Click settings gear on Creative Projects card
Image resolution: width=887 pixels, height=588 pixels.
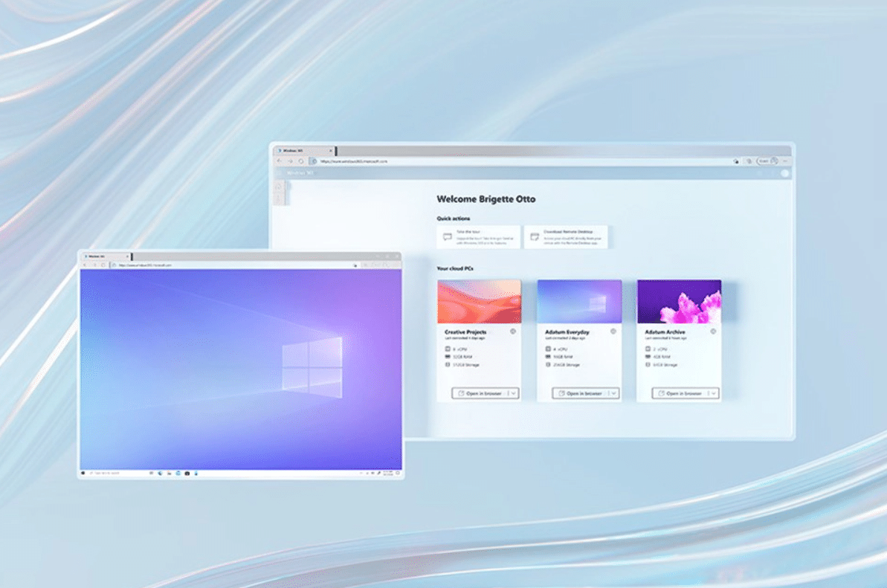click(513, 332)
